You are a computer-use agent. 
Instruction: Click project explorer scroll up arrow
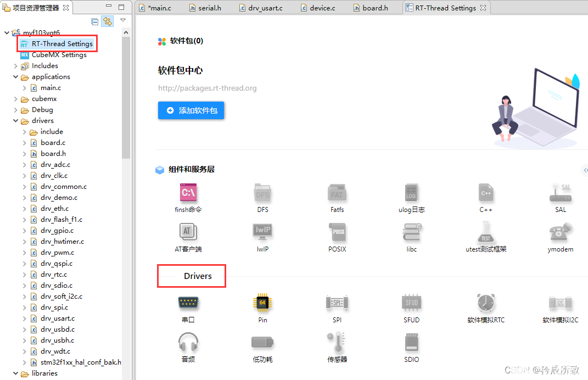click(x=126, y=32)
